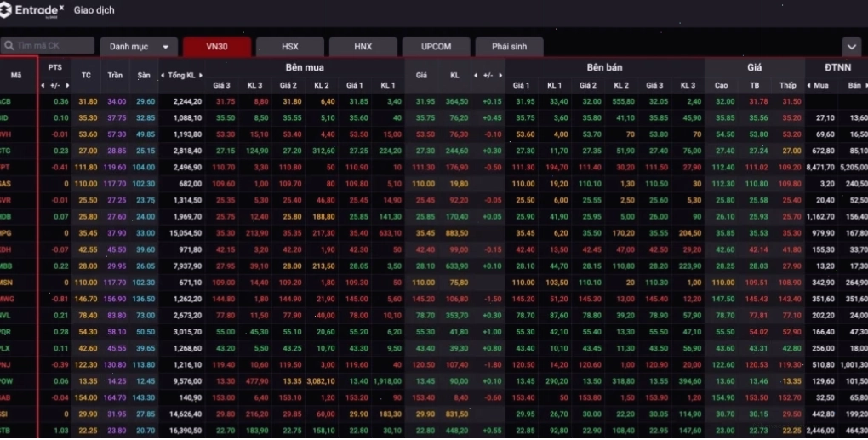The width and height of the screenshot is (868, 440).
Task: Click the buy volume cell 633,10
Action: click(x=391, y=233)
